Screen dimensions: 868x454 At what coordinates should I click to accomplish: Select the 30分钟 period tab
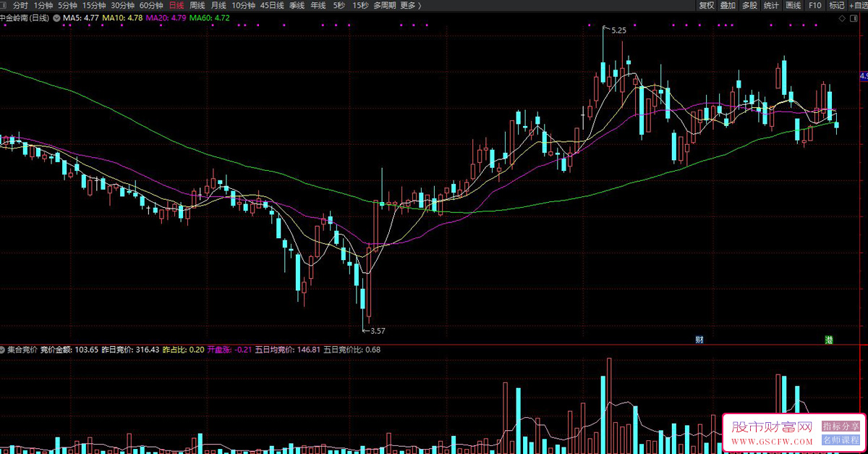[x=123, y=5]
